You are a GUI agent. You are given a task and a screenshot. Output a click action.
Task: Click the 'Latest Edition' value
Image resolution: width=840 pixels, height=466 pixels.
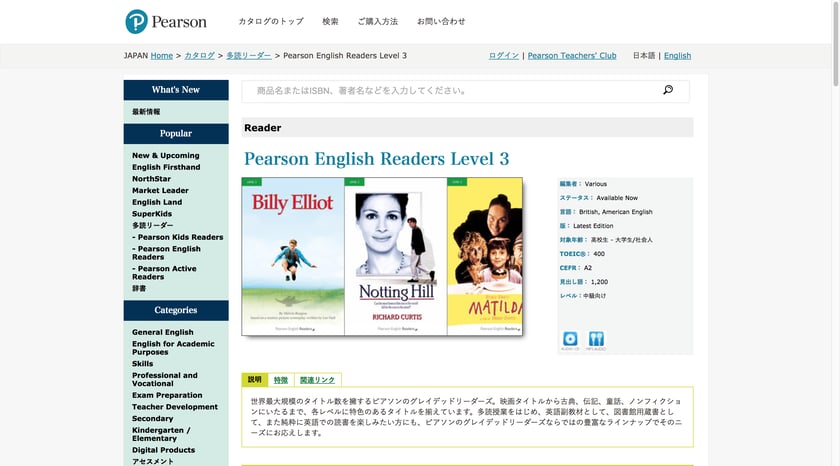[x=593, y=226]
